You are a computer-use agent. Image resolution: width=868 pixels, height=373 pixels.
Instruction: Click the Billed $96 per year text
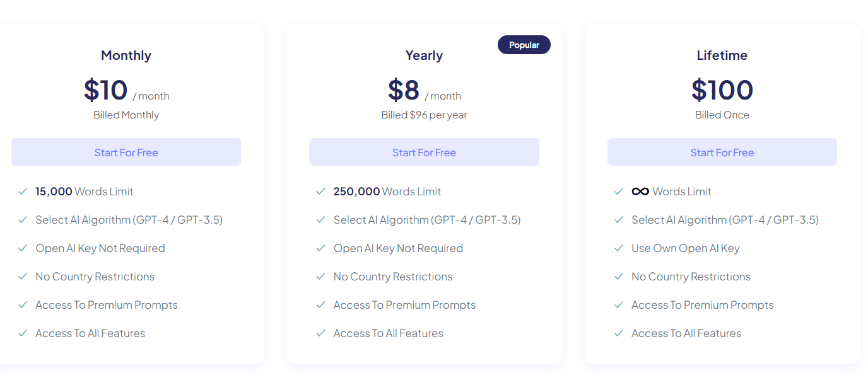tap(424, 115)
